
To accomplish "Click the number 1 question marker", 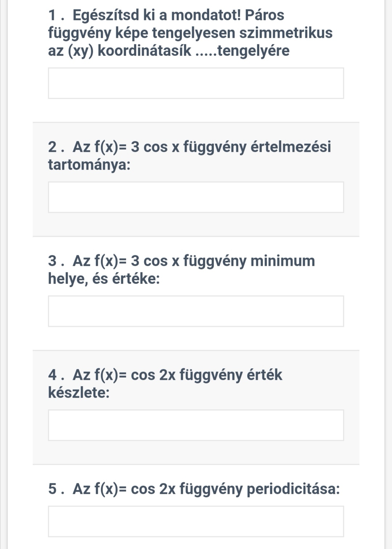I will click(x=53, y=15).
